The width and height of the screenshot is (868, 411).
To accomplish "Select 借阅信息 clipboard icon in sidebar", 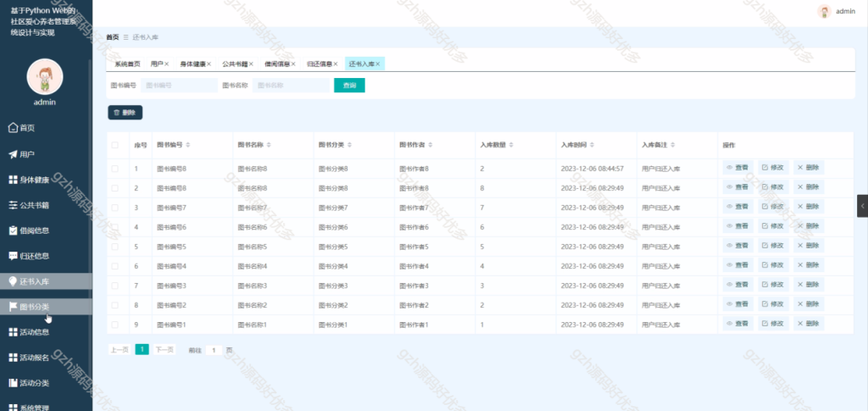I will 14,230.
